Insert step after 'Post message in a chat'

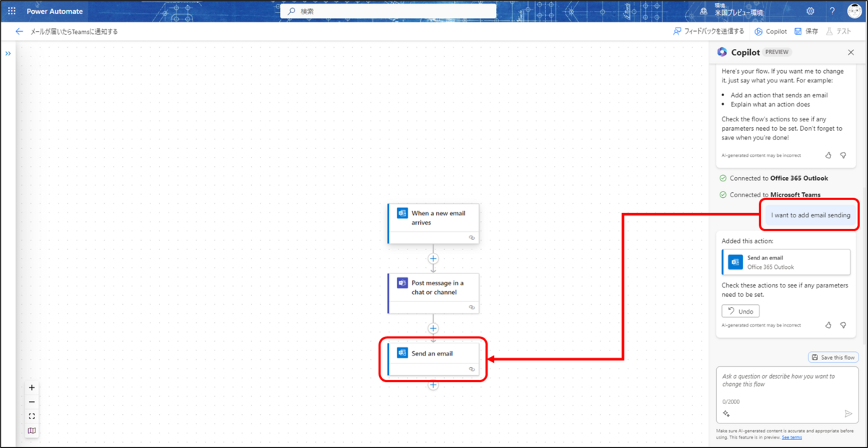point(433,328)
